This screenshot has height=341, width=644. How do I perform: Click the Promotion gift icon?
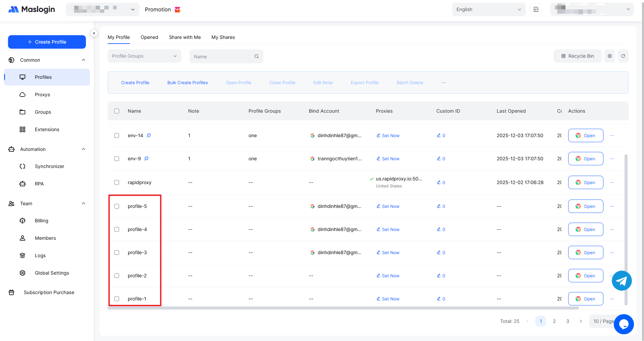(177, 10)
